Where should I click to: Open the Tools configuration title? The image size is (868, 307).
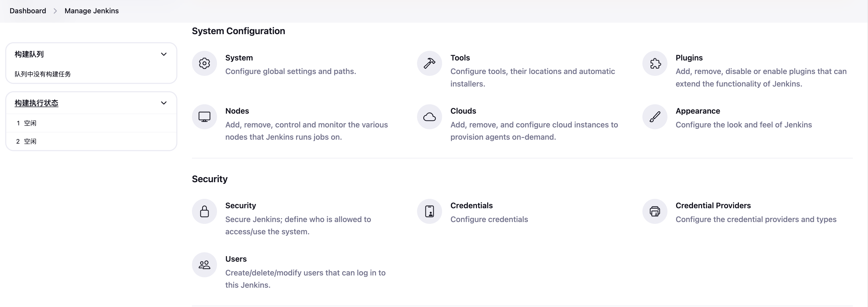pos(460,58)
